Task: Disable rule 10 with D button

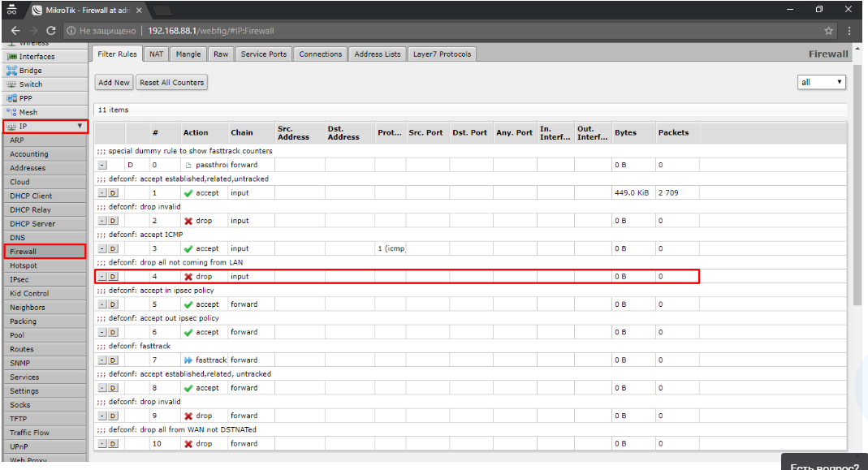Action: pyautogui.click(x=113, y=444)
